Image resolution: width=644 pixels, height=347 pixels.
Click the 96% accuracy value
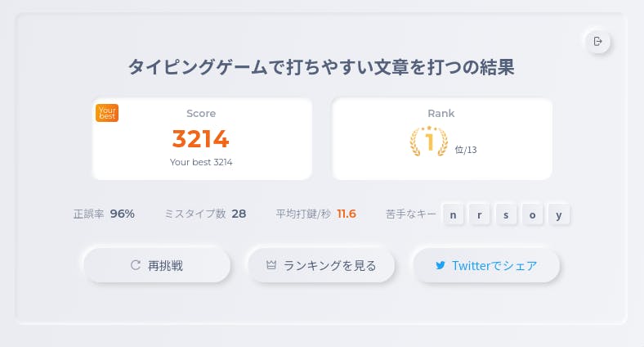[123, 214]
